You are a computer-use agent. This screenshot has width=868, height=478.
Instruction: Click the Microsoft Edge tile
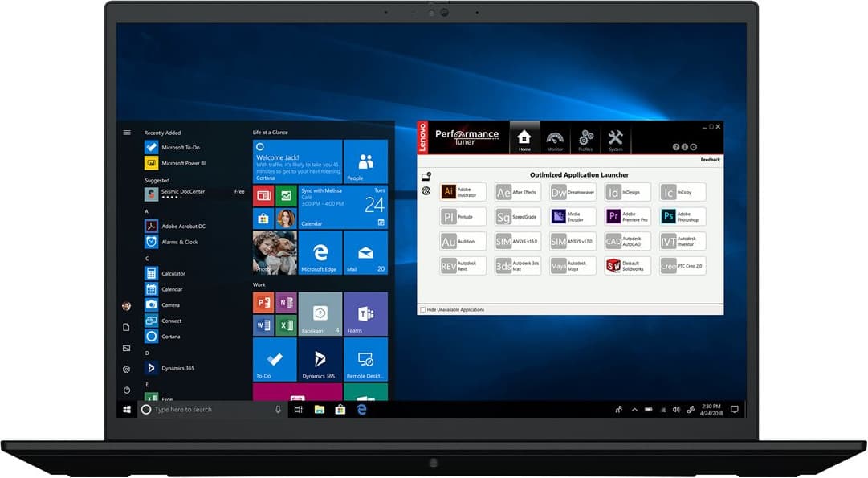coord(320,253)
